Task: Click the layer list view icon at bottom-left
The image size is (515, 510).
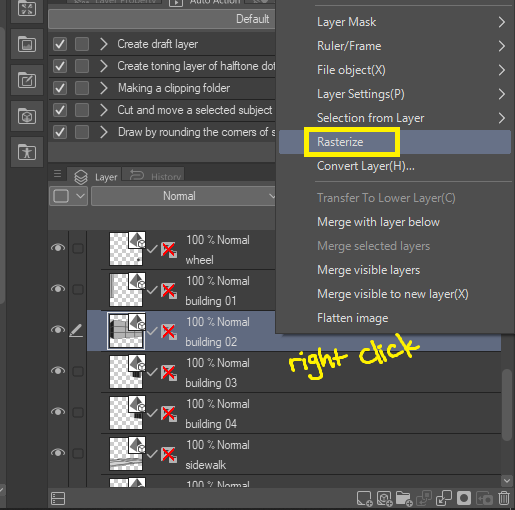Action: [x=58, y=499]
